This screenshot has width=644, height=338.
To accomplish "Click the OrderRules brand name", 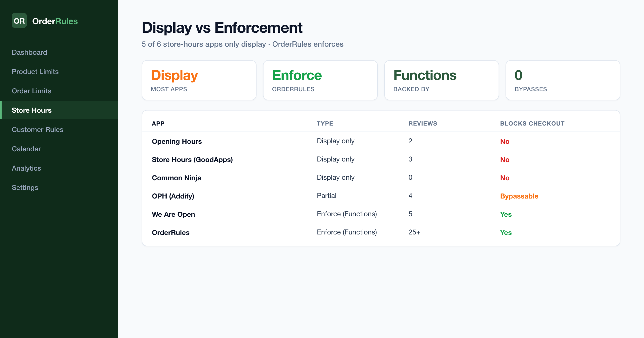I will tap(55, 21).
